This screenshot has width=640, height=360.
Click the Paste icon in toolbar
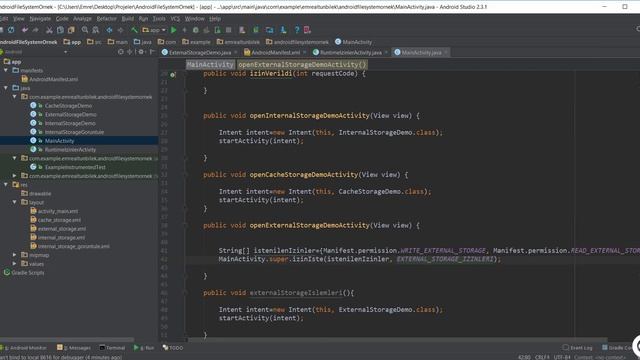click(x=71, y=30)
